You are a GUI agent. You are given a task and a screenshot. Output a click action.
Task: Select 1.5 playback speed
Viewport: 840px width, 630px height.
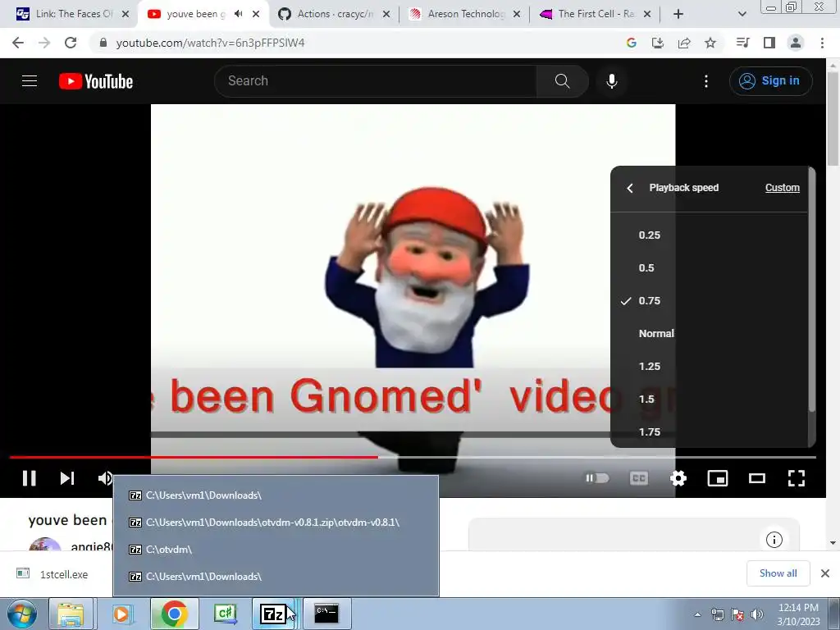pyautogui.click(x=709, y=399)
